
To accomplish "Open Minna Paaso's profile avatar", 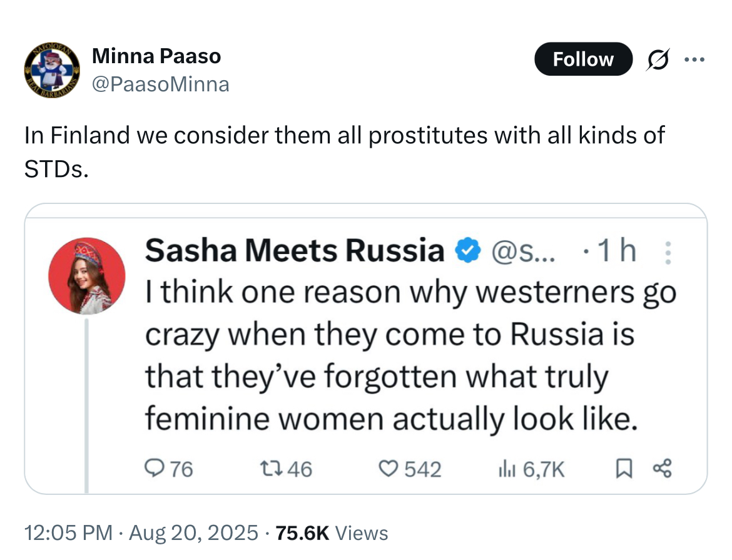I will (53, 70).
